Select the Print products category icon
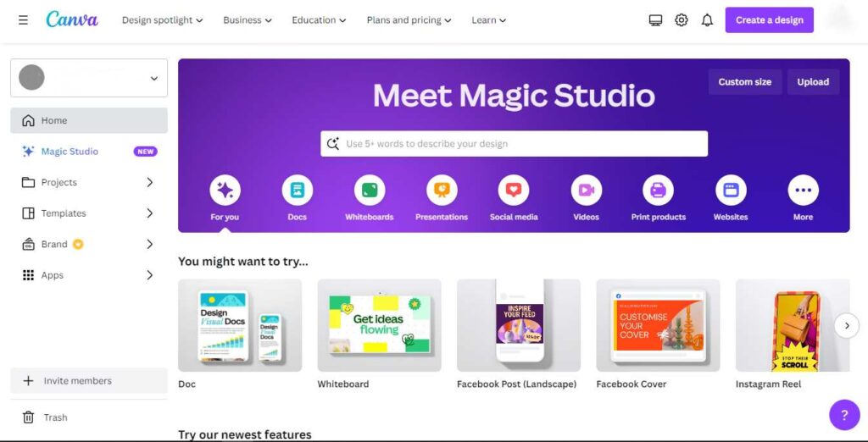This screenshot has width=868, height=442. point(658,191)
